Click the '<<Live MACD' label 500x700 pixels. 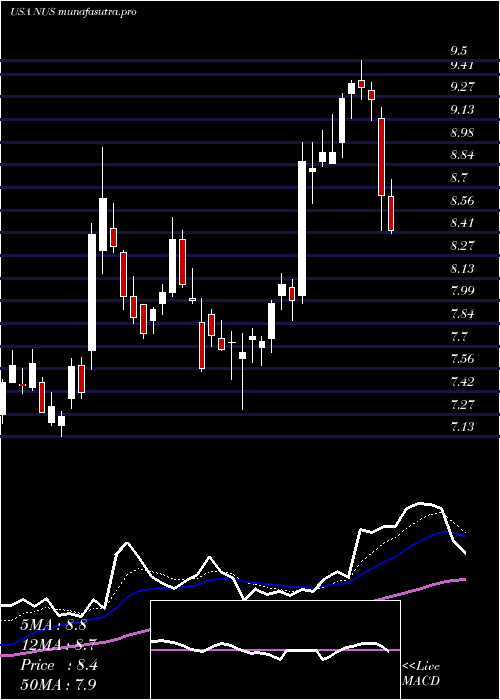421,674
